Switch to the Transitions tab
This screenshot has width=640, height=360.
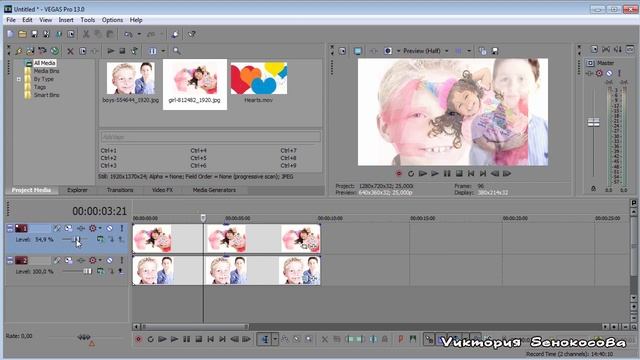point(120,190)
